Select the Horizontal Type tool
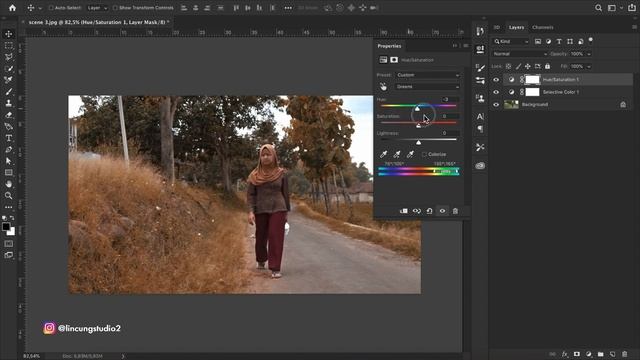 [9, 138]
